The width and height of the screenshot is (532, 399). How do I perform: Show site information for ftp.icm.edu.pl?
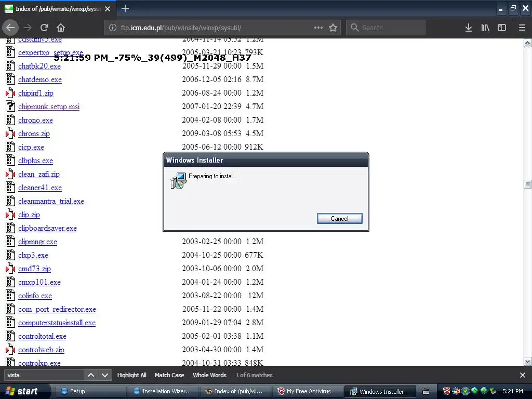113,28
